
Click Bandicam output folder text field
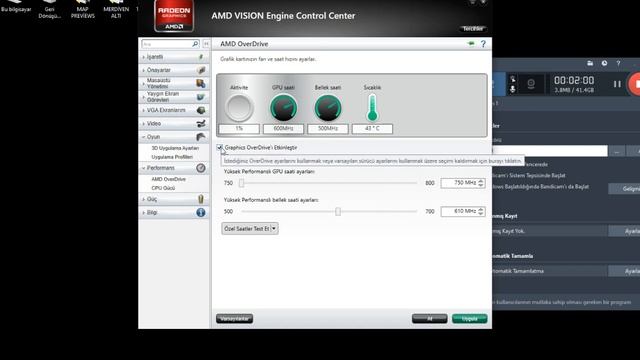[x=549, y=151]
